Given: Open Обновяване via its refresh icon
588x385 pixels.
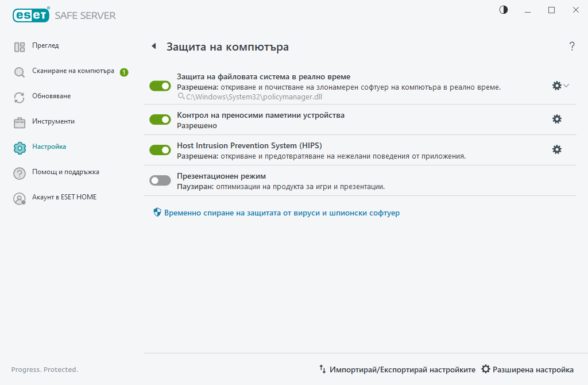Looking at the screenshot, I should click(x=18, y=97).
